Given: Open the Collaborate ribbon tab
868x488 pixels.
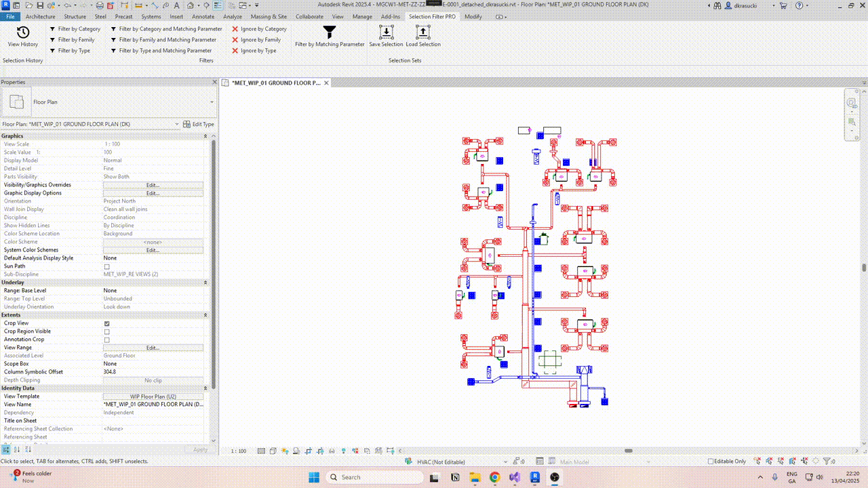Looking at the screenshot, I should (309, 16).
